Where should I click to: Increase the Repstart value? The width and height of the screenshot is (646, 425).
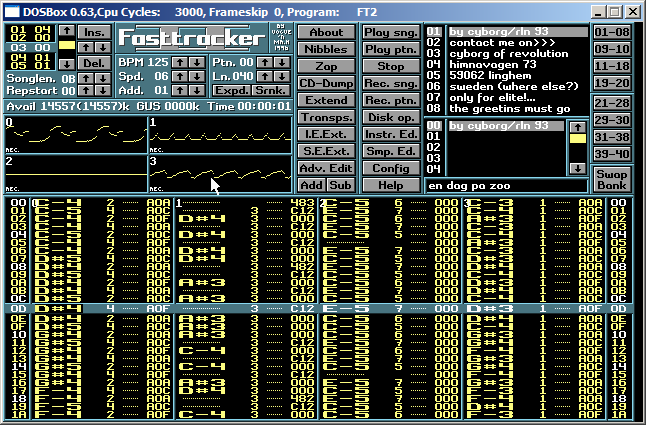(86, 91)
